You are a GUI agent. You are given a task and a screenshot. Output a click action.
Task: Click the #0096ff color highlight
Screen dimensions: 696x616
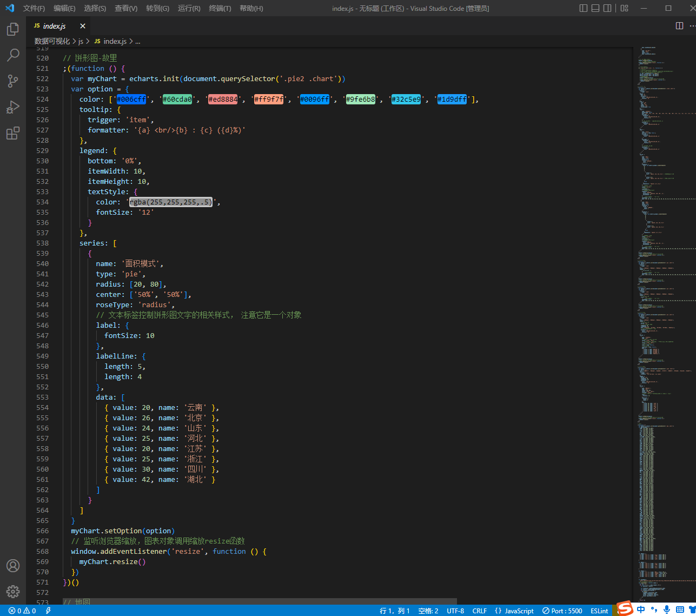pyautogui.click(x=315, y=100)
